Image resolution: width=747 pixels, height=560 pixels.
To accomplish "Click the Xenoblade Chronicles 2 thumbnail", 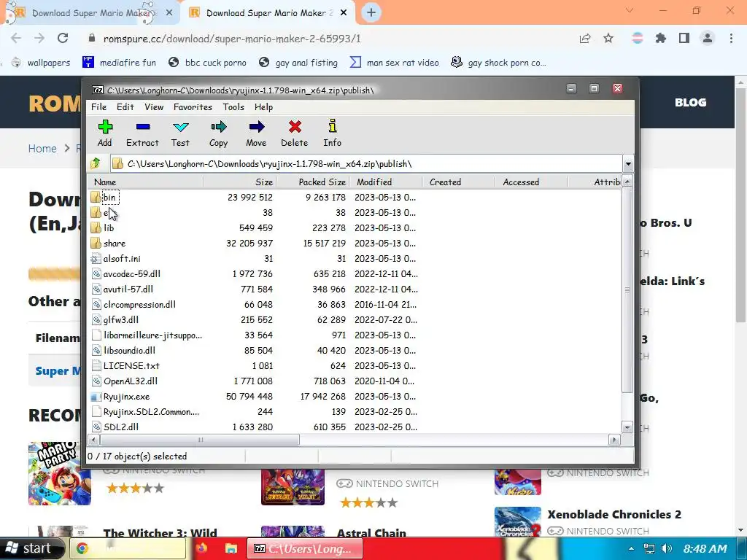I will coord(518,521).
